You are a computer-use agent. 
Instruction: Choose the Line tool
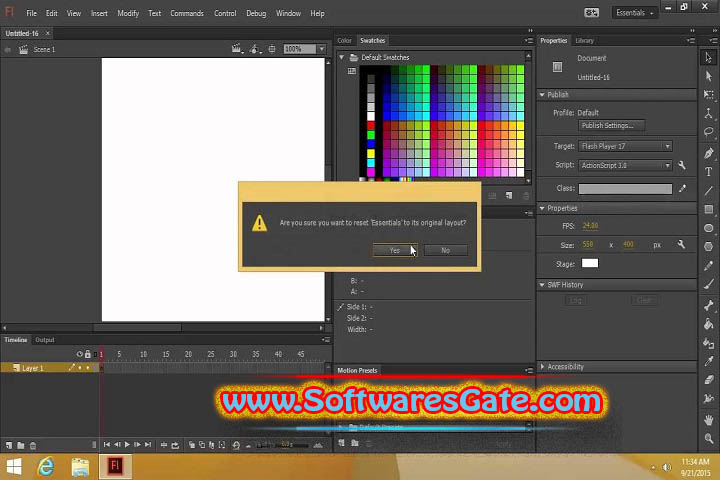[x=709, y=191]
